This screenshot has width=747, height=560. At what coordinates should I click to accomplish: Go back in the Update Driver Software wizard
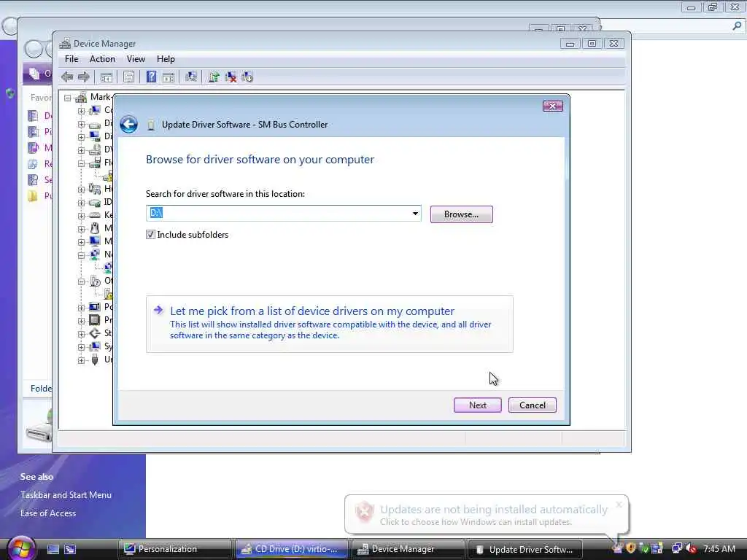point(128,124)
